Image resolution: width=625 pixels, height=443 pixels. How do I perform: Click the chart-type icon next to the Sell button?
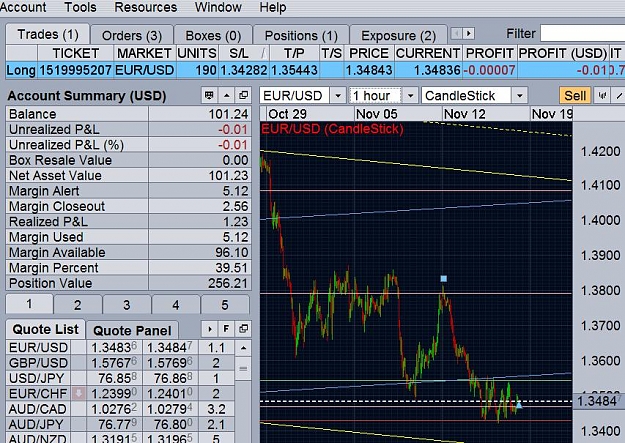(602, 95)
